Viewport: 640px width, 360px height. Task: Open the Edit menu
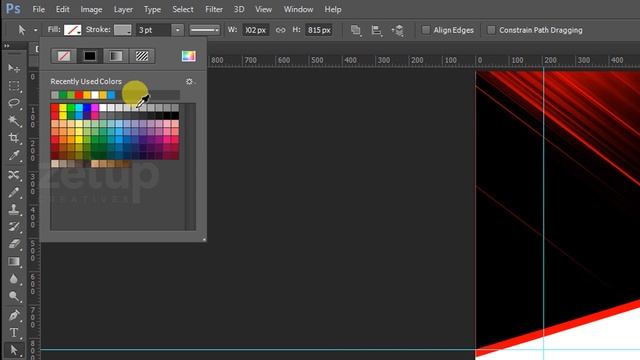pyautogui.click(x=62, y=9)
